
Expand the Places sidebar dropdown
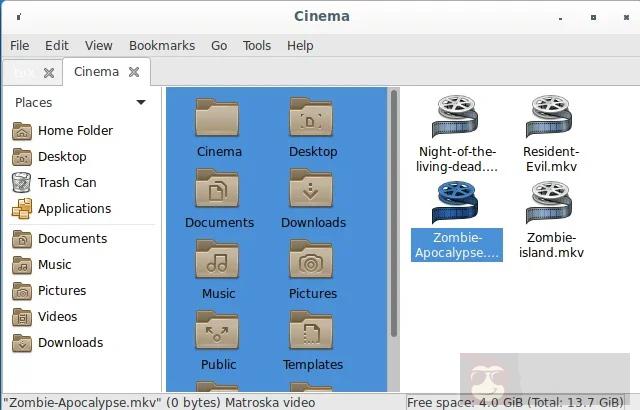[140, 102]
